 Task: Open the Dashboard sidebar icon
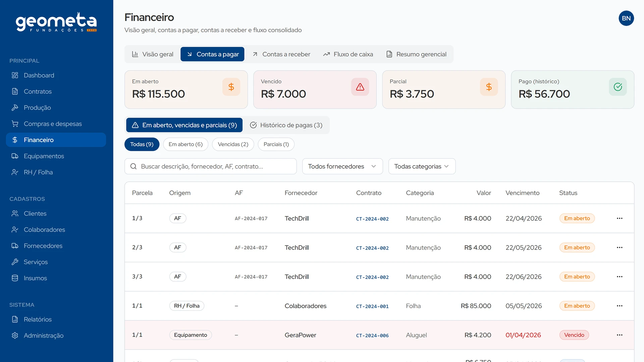click(15, 75)
